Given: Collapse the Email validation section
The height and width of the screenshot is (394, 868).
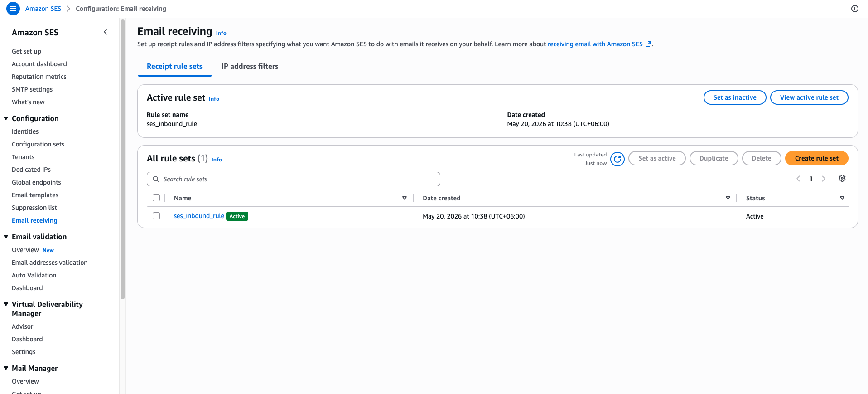Looking at the screenshot, I should [6, 237].
